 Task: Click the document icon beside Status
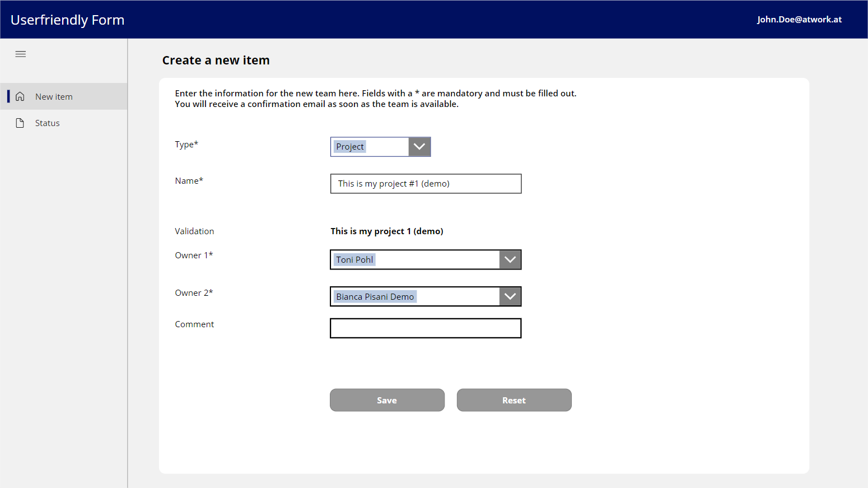20,123
